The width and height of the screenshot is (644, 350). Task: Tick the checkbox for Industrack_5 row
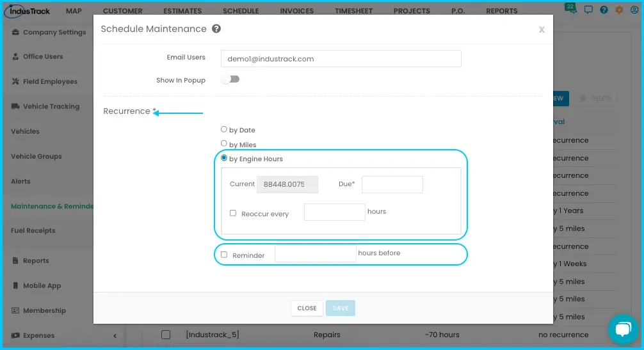click(x=166, y=335)
